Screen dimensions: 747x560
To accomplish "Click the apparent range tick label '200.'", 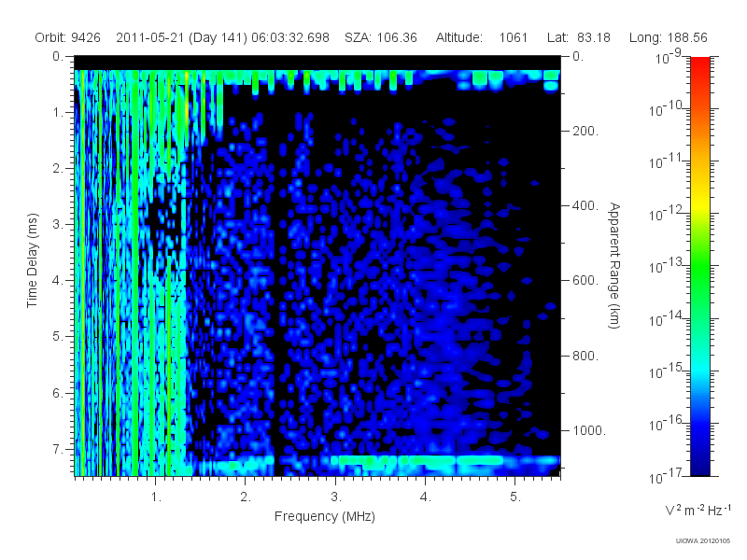I will (585, 131).
